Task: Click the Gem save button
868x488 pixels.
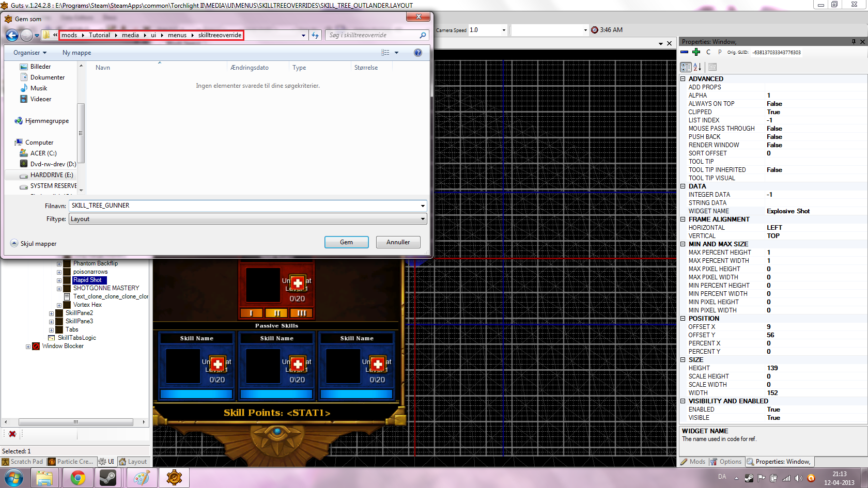Action: pos(347,242)
